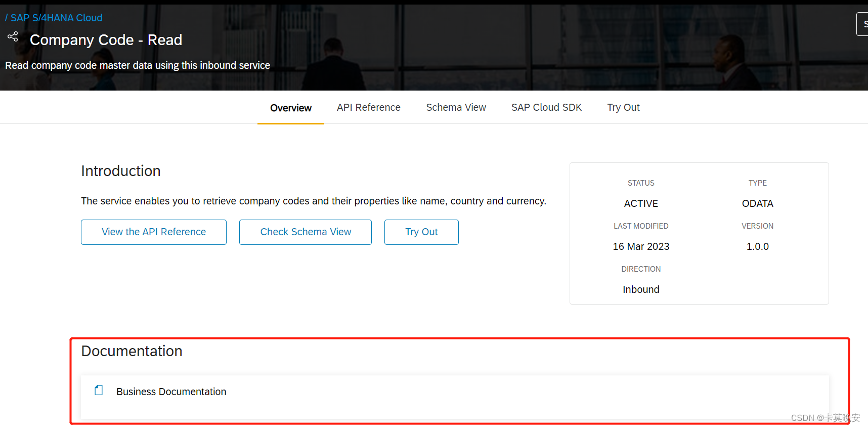Image resolution: width=868 pixels, height=427 pixels.
Task: Click the share icon beside Company Code title
Action: 13,36
